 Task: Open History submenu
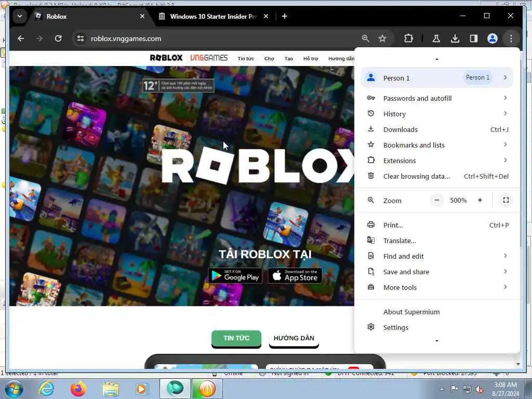point(437,114)
